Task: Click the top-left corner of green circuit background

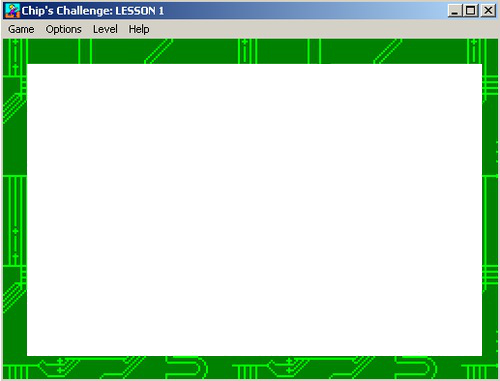Action: tap(15, 51)
